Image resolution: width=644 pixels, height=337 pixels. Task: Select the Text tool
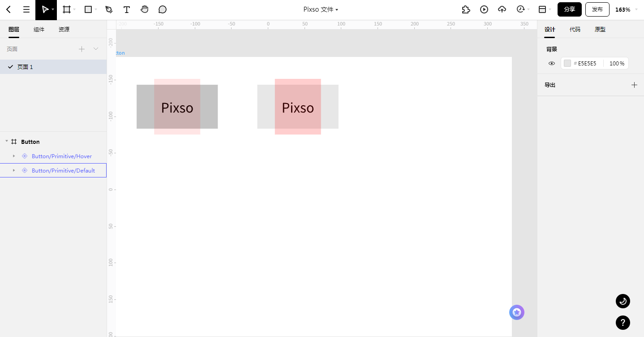point(127,9)
